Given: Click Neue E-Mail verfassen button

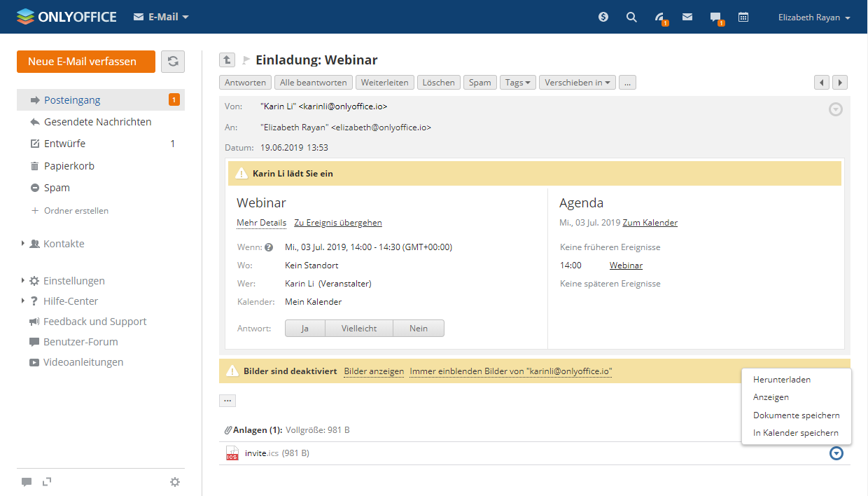Looking at the screenshot, I should tap(86, 62).
